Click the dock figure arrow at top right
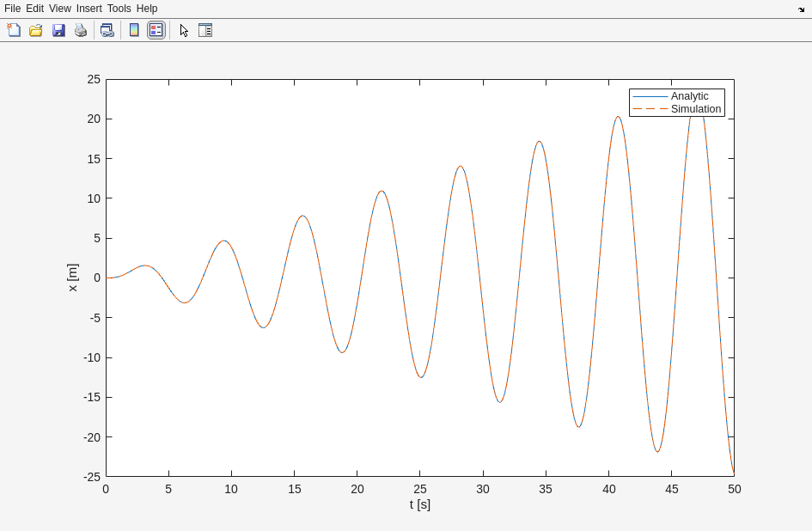The image size is (812, 531). click(801, 9)
